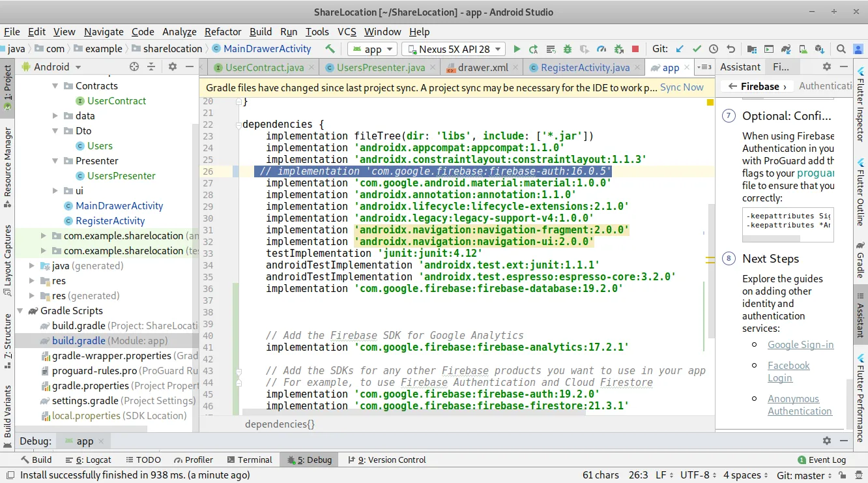Screen dimensions: 868x483
Task: Open the Profile app gauge icon
Action: (601, 49)
